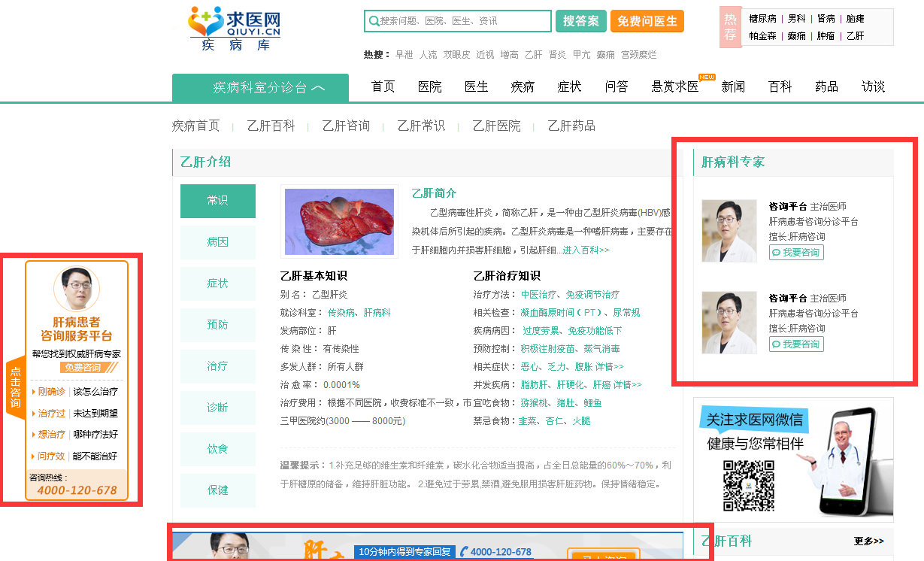
Task: Open 医院 in main navigation
Action: coord(430,86)
